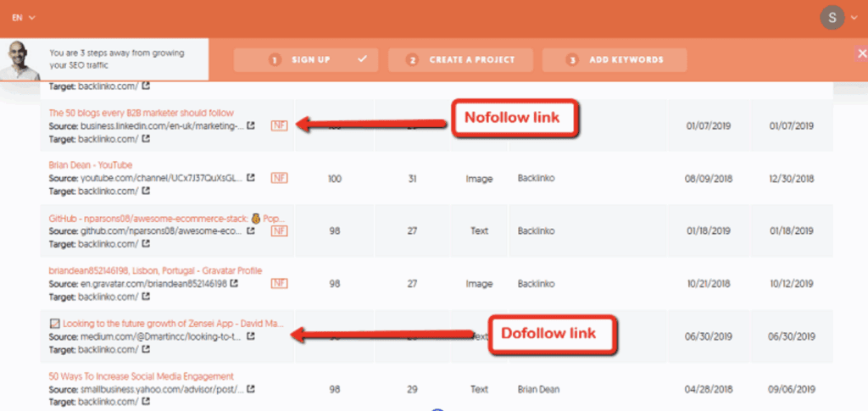Click external-link icon beside business.linkedin.com source

(x=251, y=125)
